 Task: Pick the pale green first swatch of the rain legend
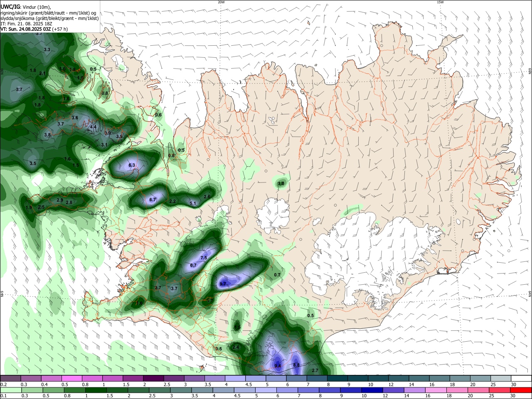[x=11, y=390]
